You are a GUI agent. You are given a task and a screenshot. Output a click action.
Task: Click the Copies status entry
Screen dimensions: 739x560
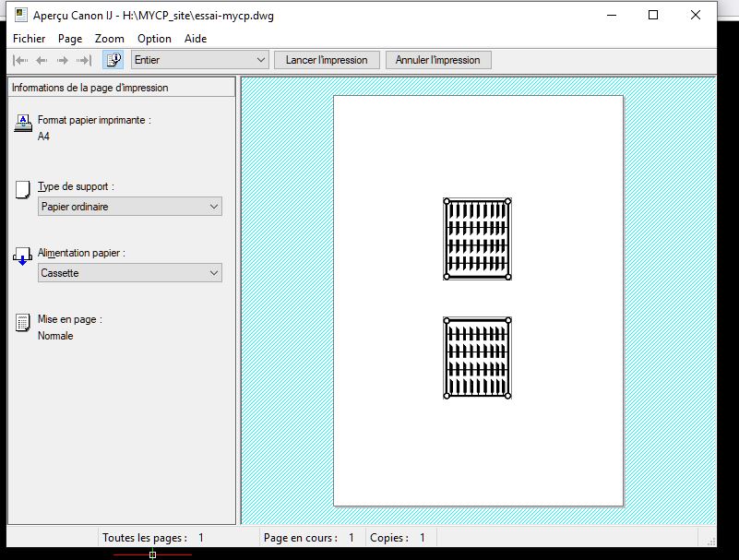pos(398,538)
